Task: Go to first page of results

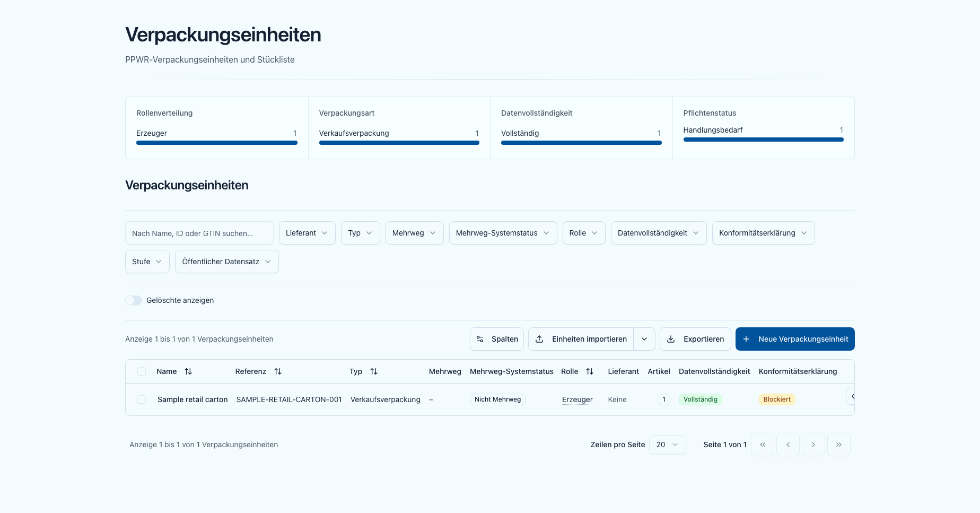Action: click(763, 445)
